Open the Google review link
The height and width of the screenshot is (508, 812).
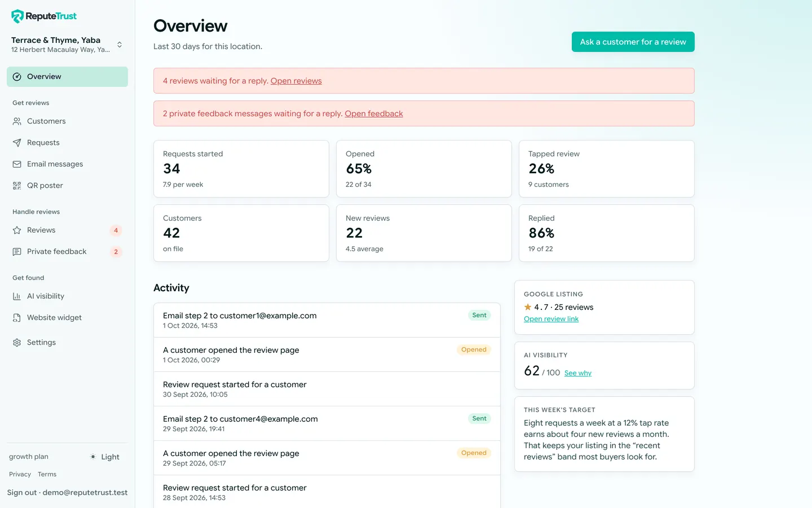551,319
